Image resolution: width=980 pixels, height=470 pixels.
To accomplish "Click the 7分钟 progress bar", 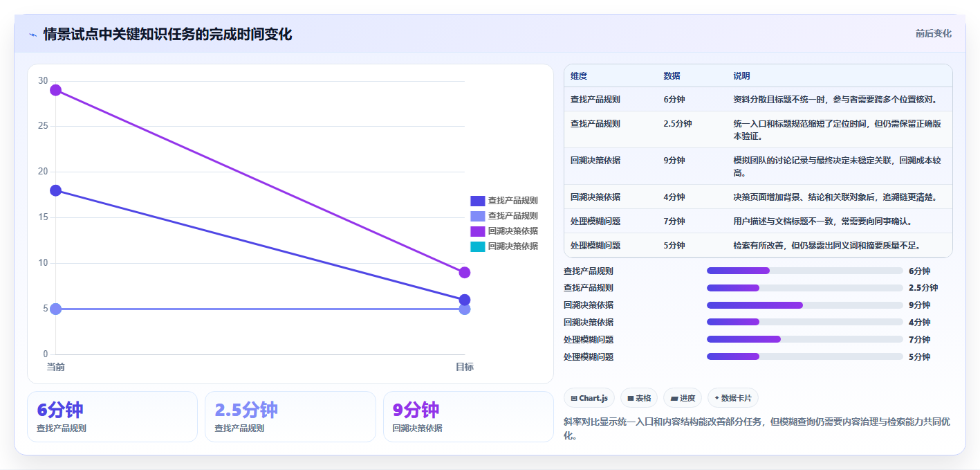I will point(805,339).
